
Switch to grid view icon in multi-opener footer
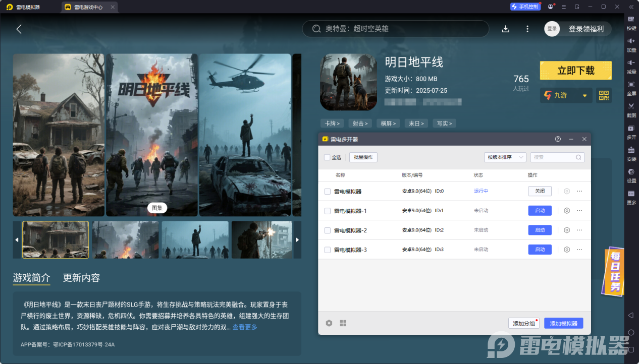tap(343, 323)
